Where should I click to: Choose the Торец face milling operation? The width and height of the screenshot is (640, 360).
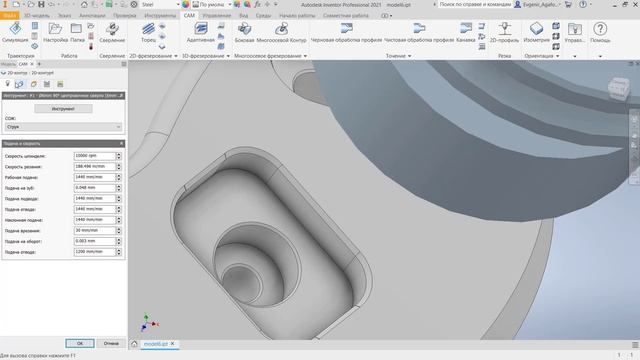[148, 33]
